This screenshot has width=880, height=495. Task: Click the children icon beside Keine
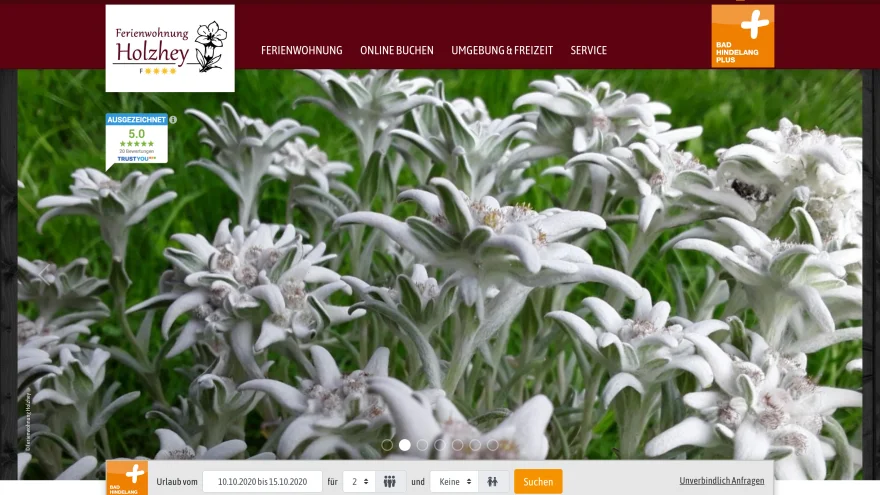click(x=492, y=482)
